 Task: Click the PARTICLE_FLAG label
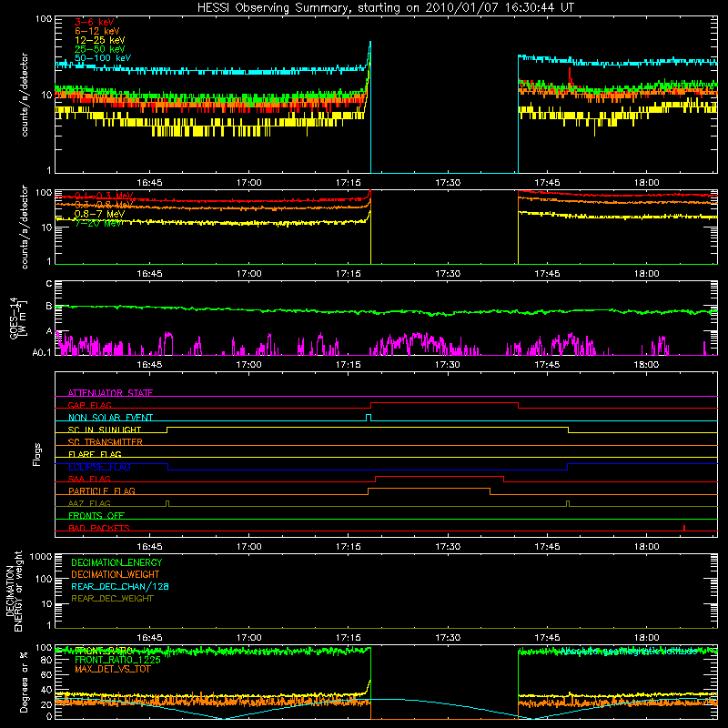[x=102, y=490]
